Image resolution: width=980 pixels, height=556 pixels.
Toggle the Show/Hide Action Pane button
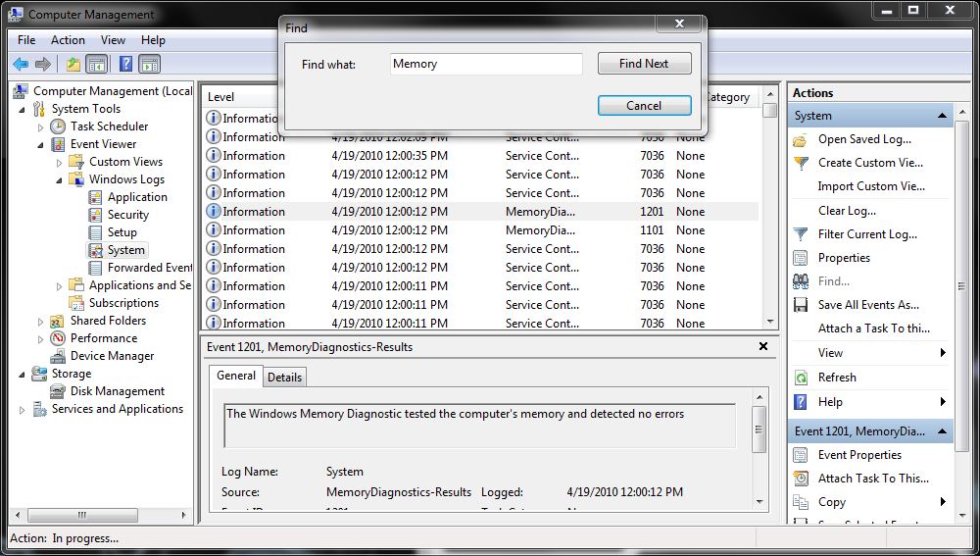(x=150, y=65)
